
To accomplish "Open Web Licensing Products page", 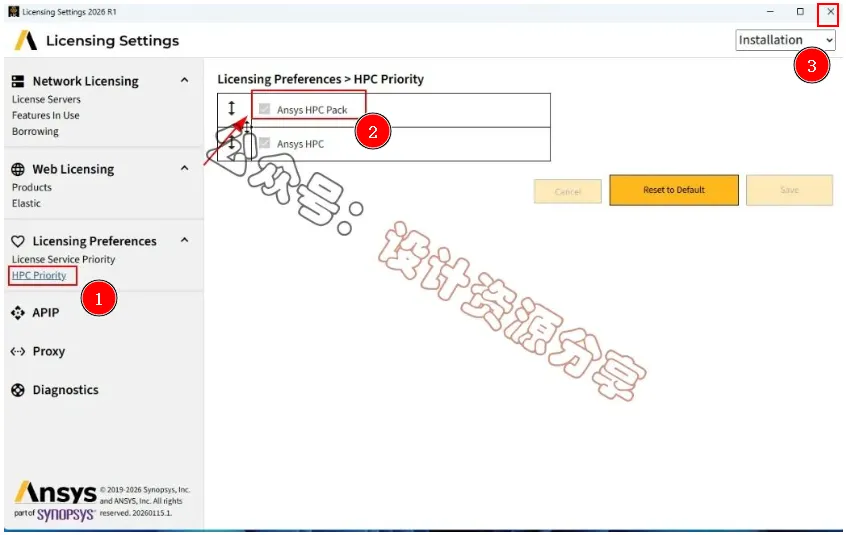I will (32, 187).
